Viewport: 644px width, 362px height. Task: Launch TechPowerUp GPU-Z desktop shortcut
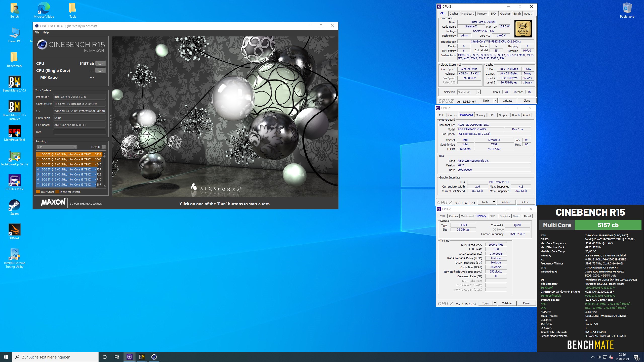(x=14, y=158)
